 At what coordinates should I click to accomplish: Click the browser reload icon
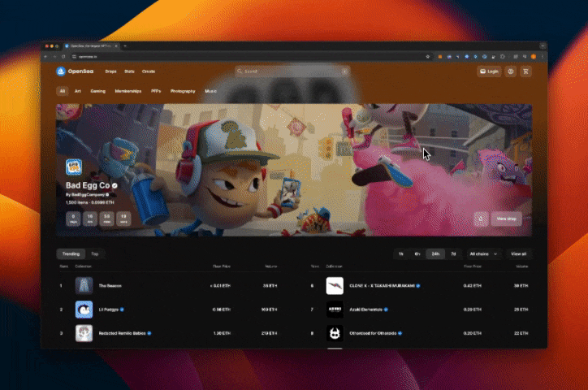[x=63, y=57]
